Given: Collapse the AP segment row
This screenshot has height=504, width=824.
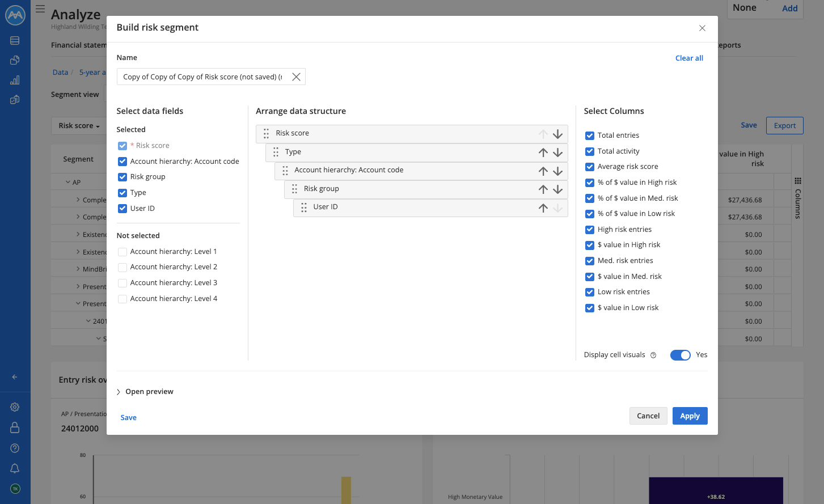Looking at the screenshot, I should (x=68, y=183).
